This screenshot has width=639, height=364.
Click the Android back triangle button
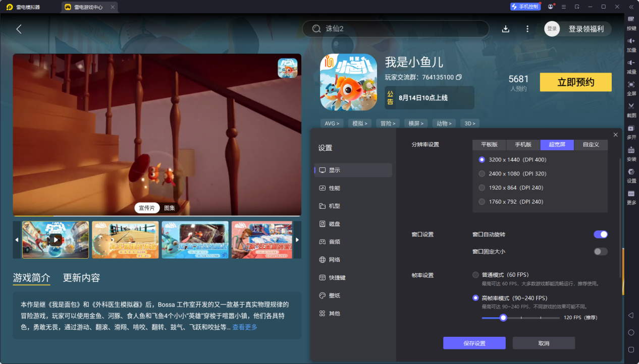tap(631, 315)
